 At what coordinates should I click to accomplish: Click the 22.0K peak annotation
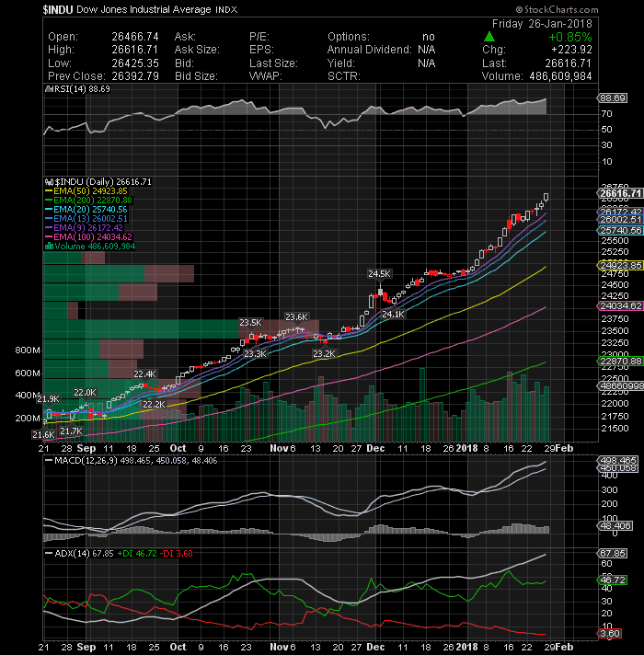point(85,393)
